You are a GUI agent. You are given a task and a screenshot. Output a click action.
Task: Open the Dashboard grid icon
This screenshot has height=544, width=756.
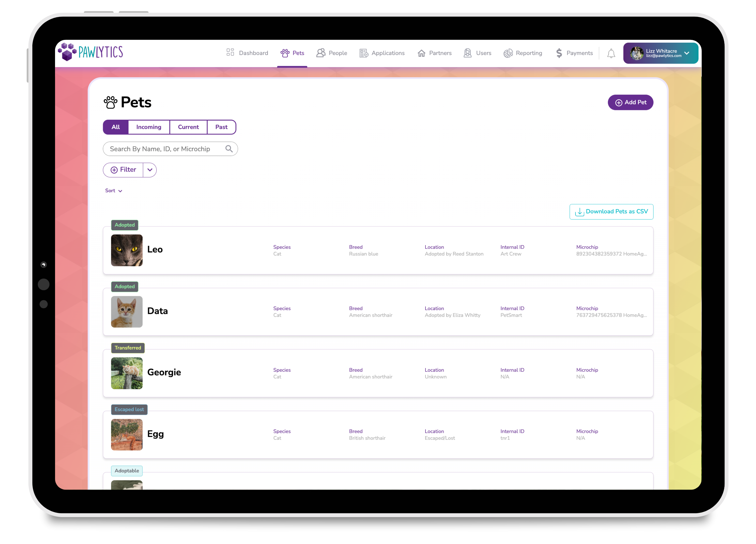230,52
